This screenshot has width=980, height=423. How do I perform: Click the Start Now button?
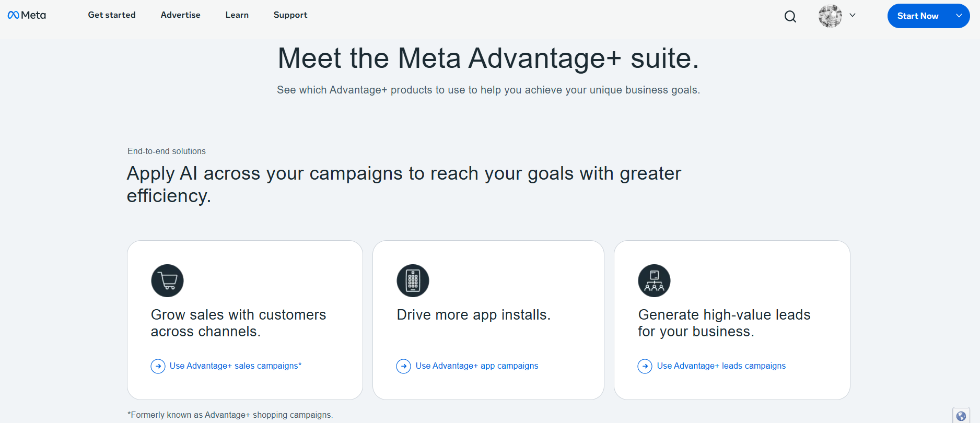click(918, 16)
